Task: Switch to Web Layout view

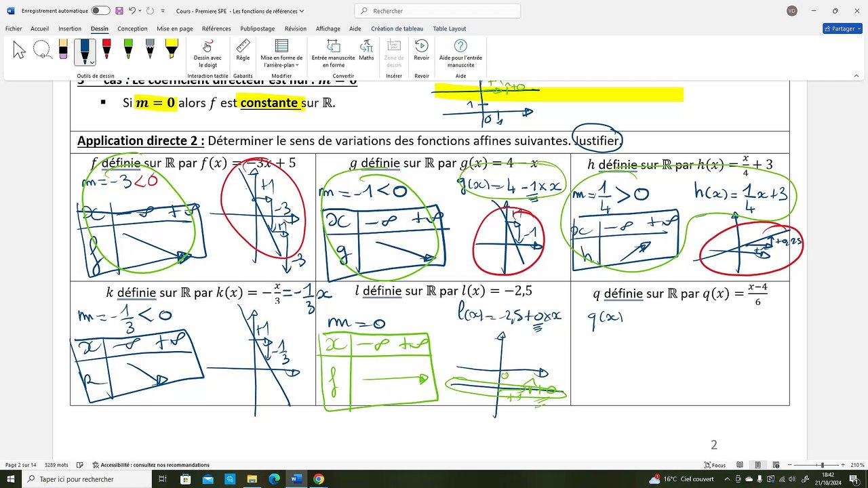Action: pyautogui.click(x=775, y=465)
